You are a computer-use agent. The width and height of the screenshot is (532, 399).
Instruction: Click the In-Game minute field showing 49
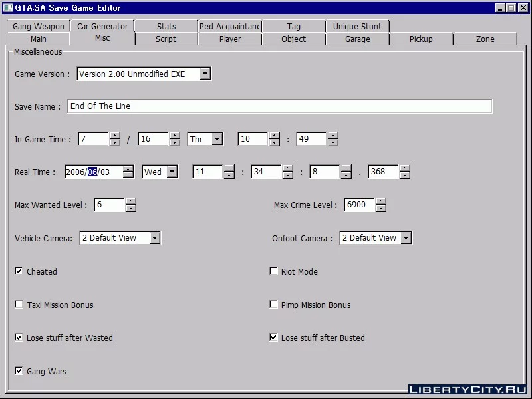click(311, 139)
